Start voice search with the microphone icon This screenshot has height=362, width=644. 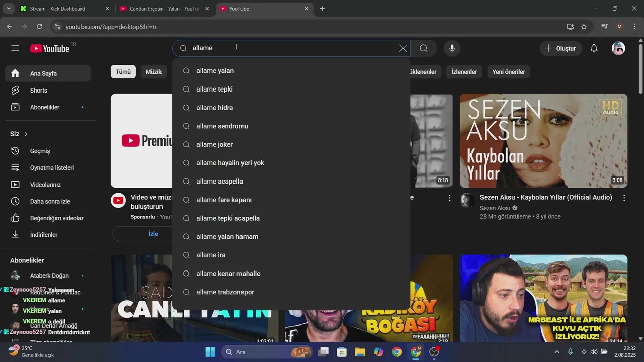(452, 48)
